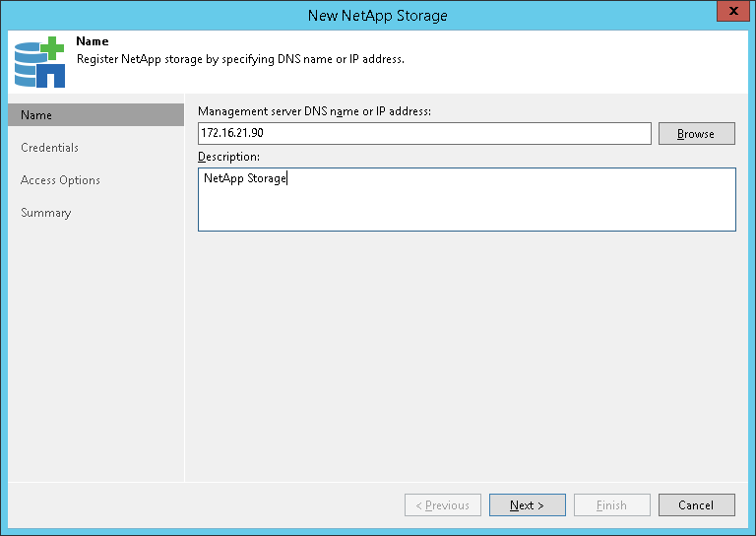756x536 pixels.
Task: Cancel the storage registration wizard
Action: tap(697, 505)
